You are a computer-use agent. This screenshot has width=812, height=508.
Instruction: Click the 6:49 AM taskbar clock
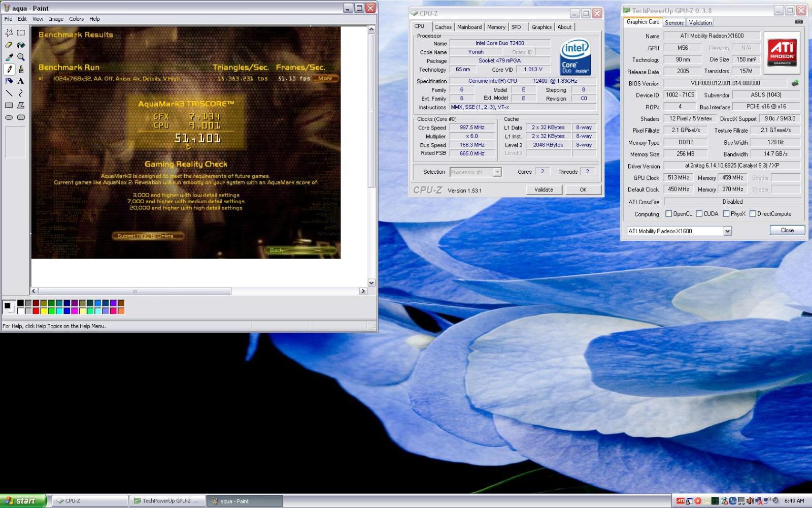coord(794,501)
